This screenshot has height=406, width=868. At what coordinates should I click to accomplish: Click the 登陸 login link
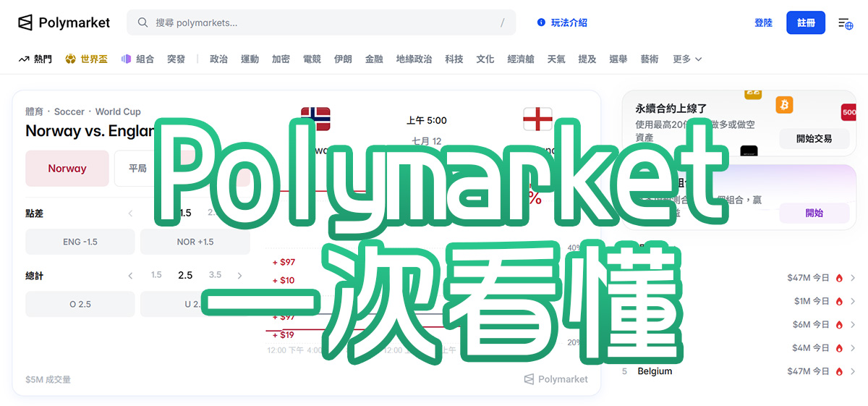(763, 22)
